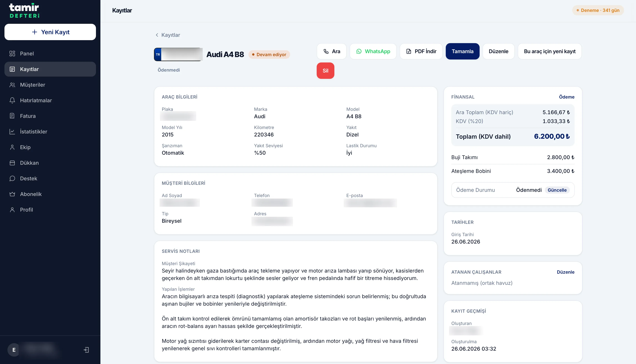Click the Kilometre value 220346
The height and width of the screenshot is (364, 636).
(x=264, y=134)
